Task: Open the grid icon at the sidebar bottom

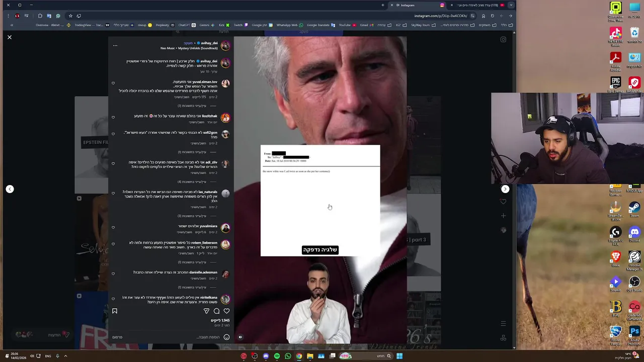Action: (x=503, y=338)
